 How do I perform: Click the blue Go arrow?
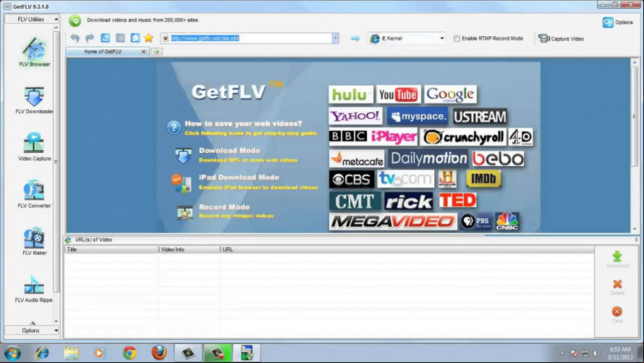tap(355, 38)
